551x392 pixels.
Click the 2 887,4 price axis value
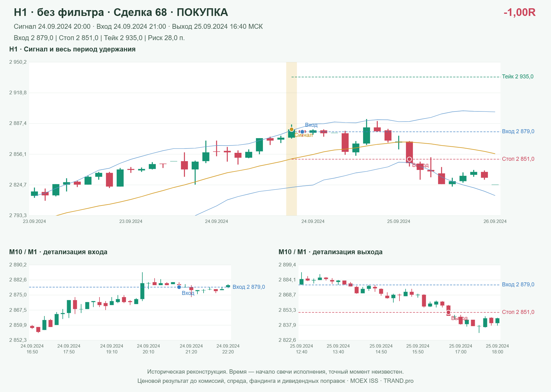point(18,123)
